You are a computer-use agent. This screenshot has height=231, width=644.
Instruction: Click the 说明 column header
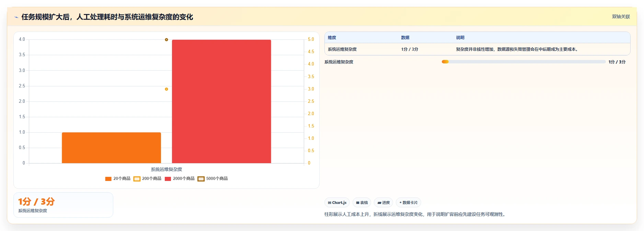click(460, 38)
